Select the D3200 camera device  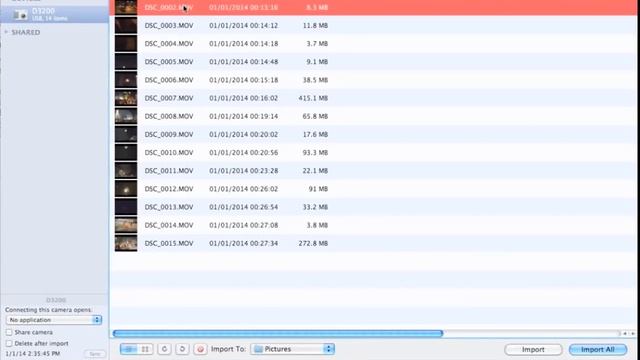click(x=55, y=14)
